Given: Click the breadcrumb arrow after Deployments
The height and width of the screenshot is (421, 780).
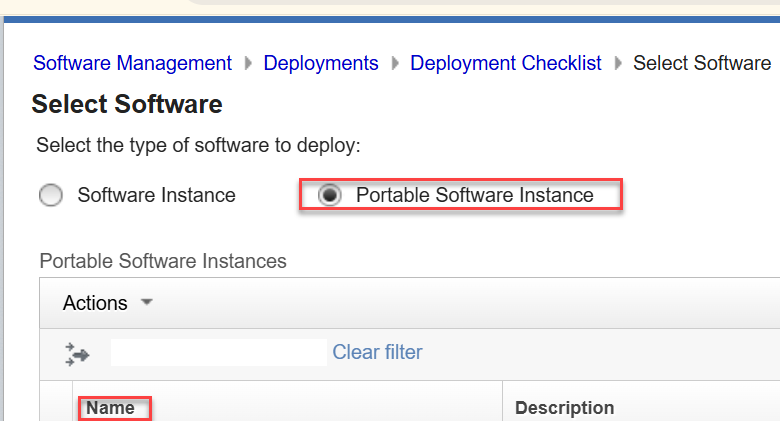Looking at the screenshot, I should point(395,64).
